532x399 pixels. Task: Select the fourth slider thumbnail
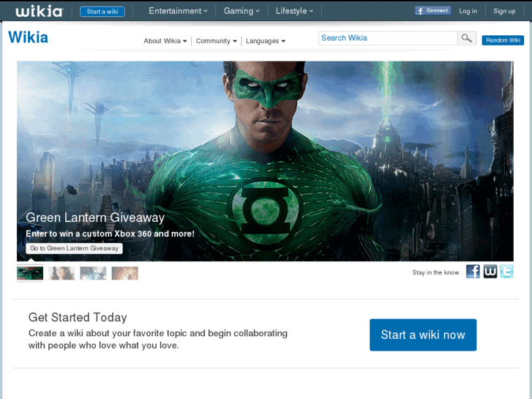click(x=124, y=273)
